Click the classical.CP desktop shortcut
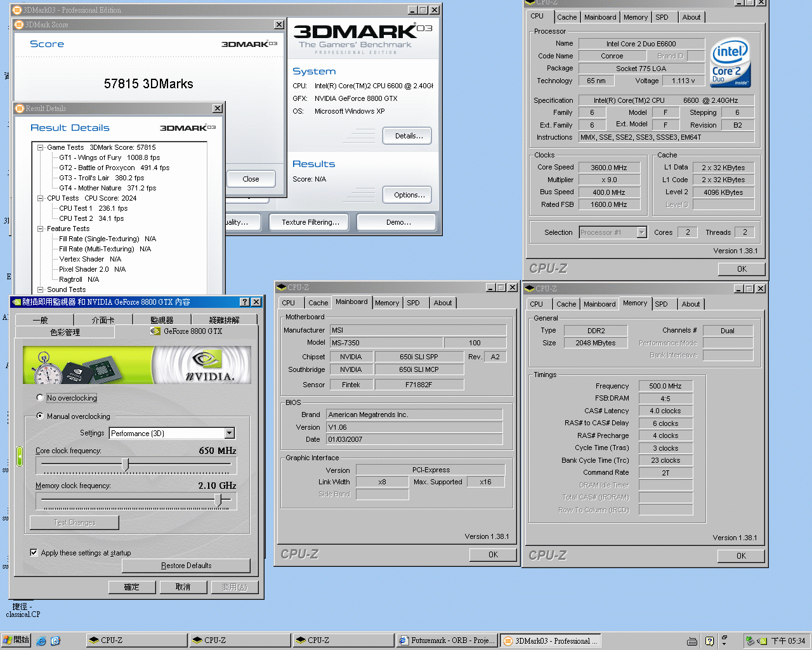 (22, 610)
